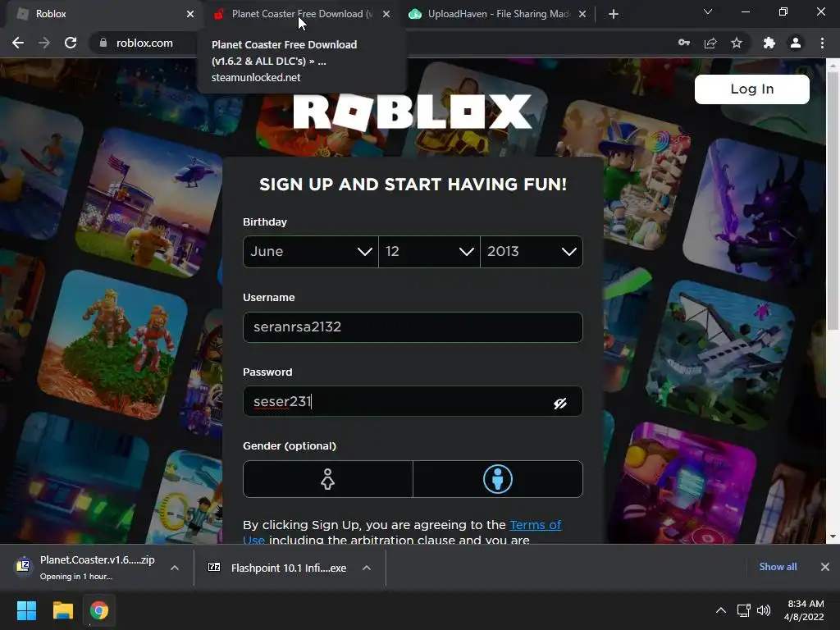Open the saved passwords key icon
The width and height of the screenshot is (840, 630).
pyautogui.click(x=683, y=43)
